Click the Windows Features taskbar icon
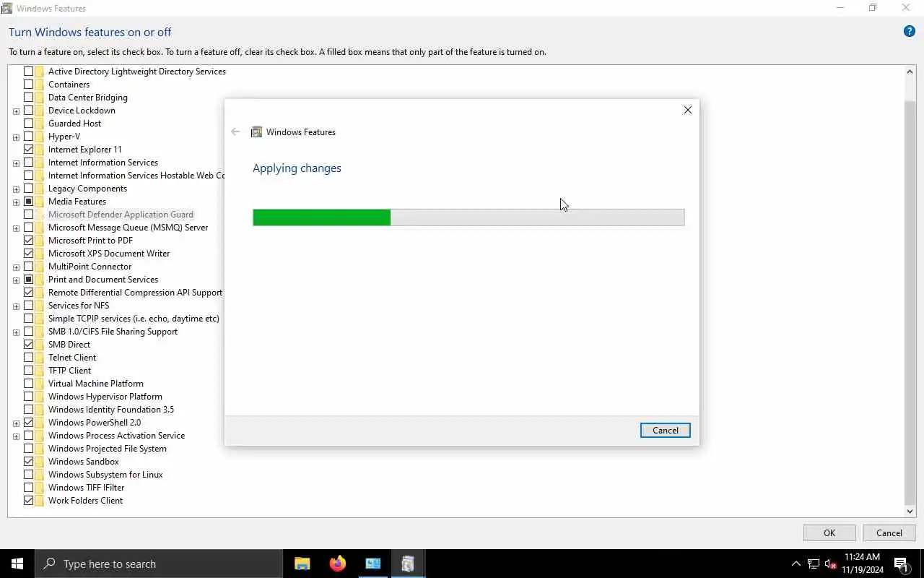The image size is (924, 578). pyautogui.click(x=408, y=564)
